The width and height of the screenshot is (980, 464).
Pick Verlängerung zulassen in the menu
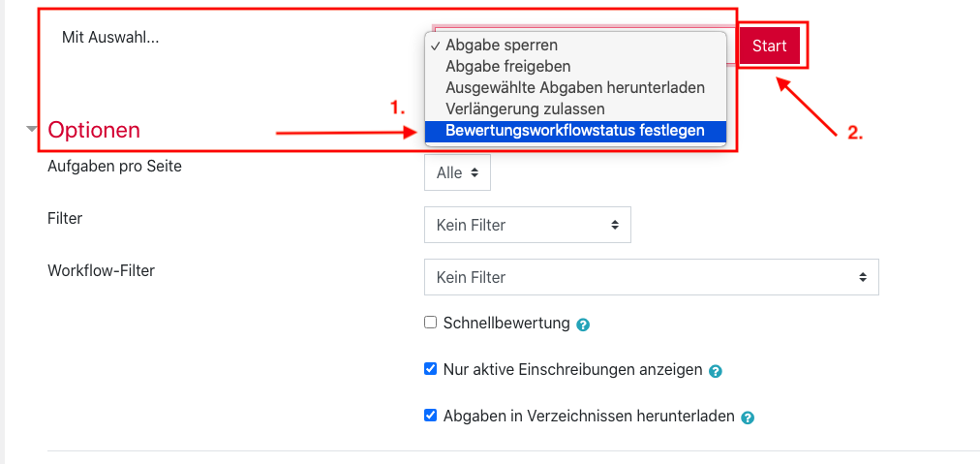[525, 108]
